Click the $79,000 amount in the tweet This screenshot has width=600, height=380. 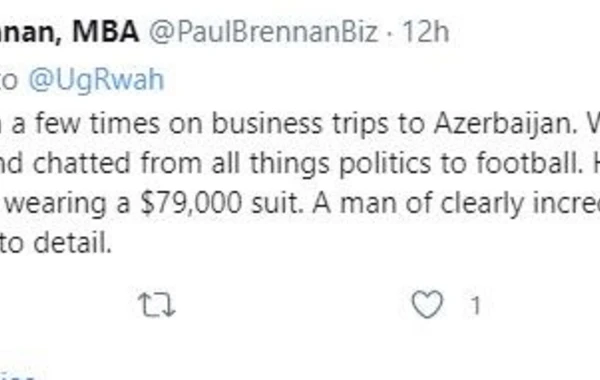191,202
